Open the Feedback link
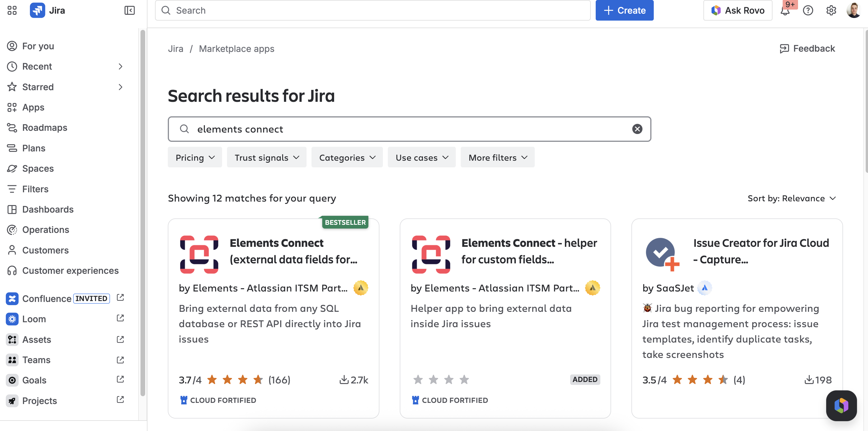The height and width of the screenshot is (431, 868). point(807,48)
